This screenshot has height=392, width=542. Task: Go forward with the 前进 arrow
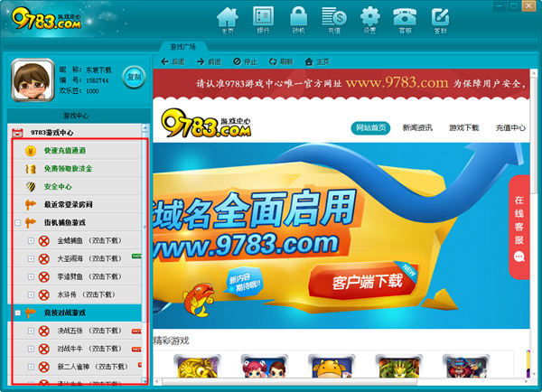[x=209, y=62]
